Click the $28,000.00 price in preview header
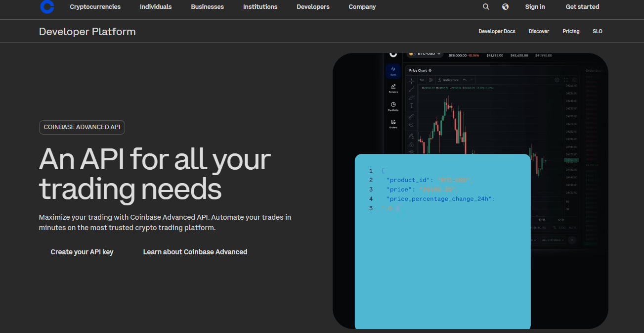The height and width of the screenshot is (333, 644). point(458,55)
